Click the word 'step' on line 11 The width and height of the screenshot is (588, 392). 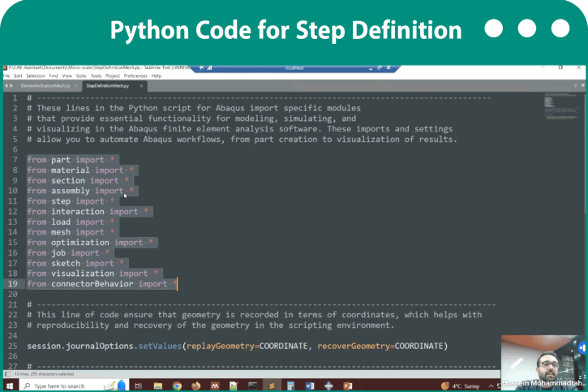coord(61,201)
